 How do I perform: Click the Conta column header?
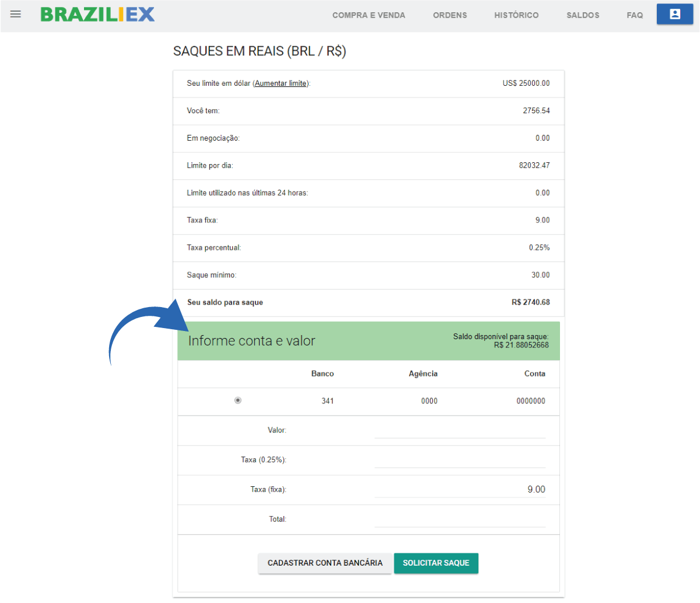pos(534,374)
